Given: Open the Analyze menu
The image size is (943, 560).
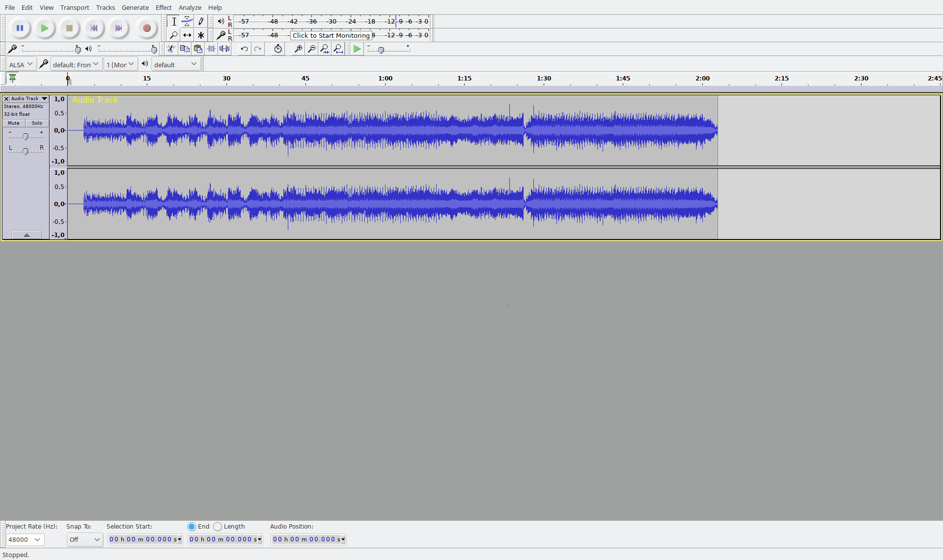Looking at the screenshot, I should (190, 7).
